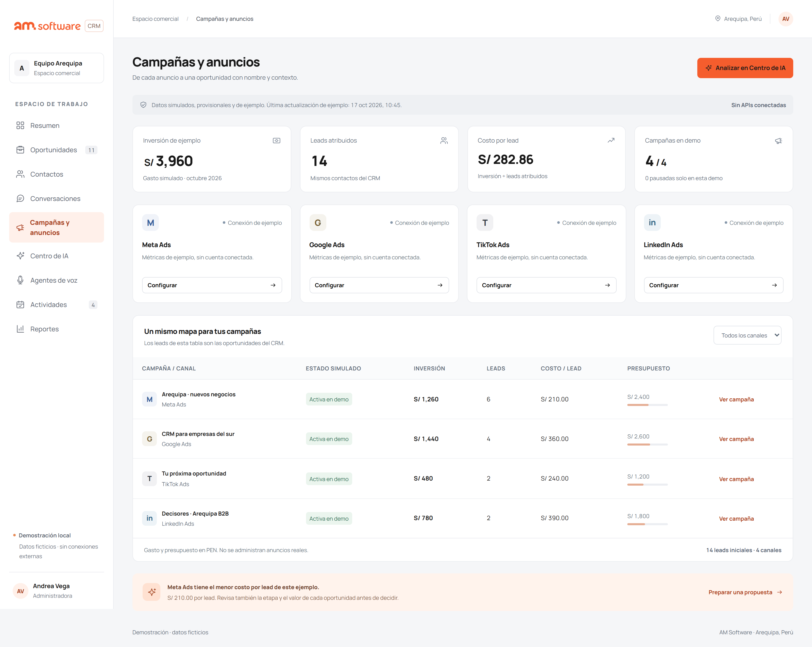
Task: Click Configurar on the Meta Ads card
Action: 212,285
